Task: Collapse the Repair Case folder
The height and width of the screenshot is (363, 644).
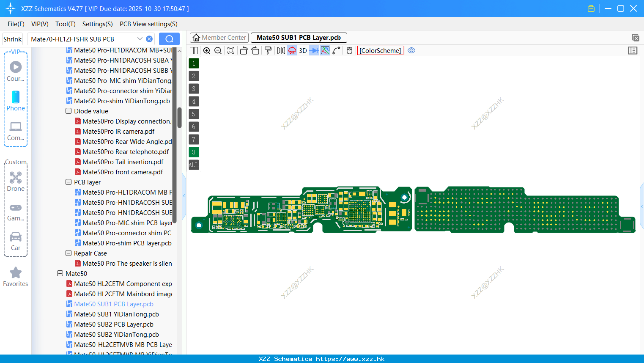Action: (69, 253)
